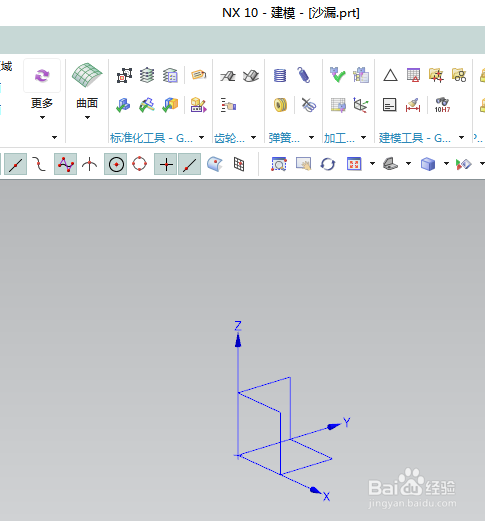This screenshot has height=521, width=485.
Task: Open the rendering style dropdown arrow
Action: click(446, 163)
